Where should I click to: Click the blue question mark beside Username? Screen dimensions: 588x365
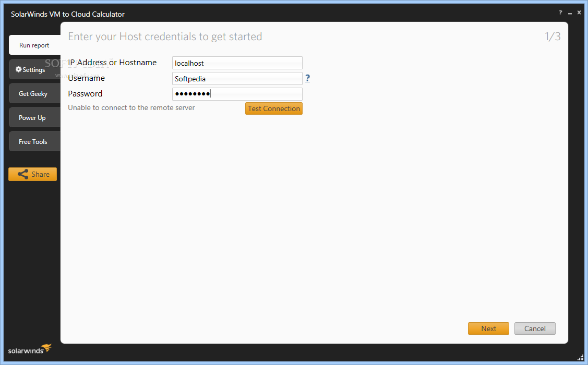coord(307,78)
